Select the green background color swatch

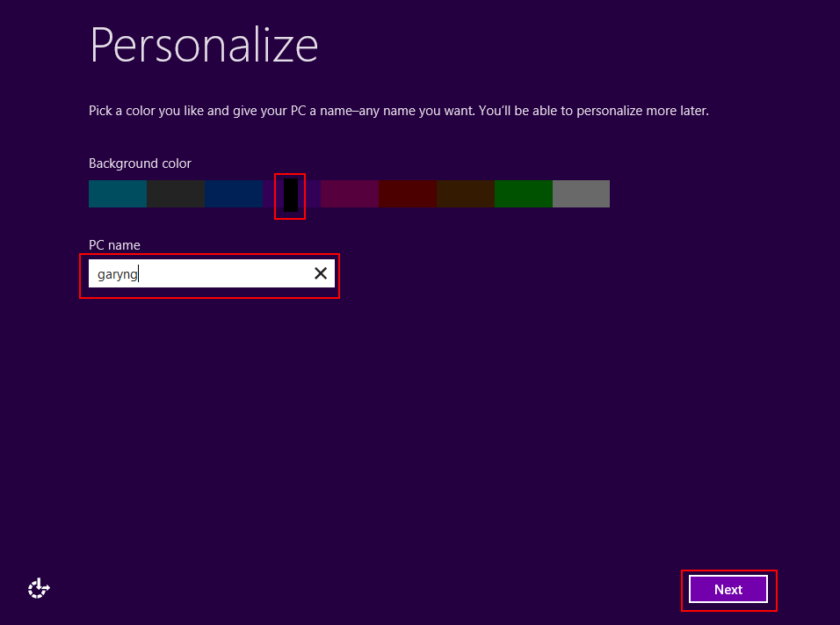point(524,193)
